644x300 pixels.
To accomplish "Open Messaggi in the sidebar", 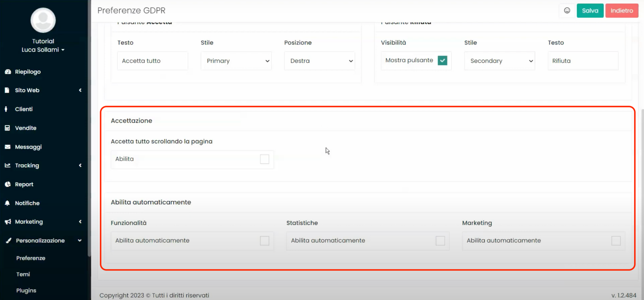I will tap(29, 147).
